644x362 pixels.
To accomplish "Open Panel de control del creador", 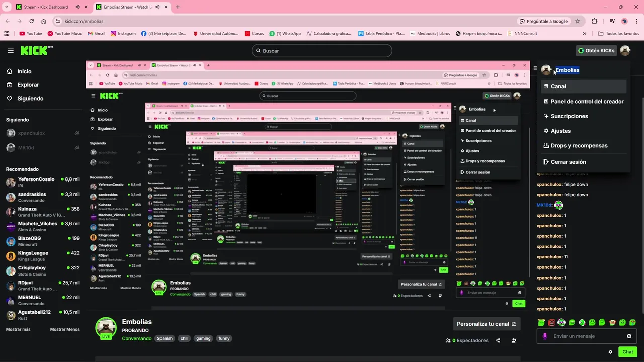I will (x=584, y=101).
